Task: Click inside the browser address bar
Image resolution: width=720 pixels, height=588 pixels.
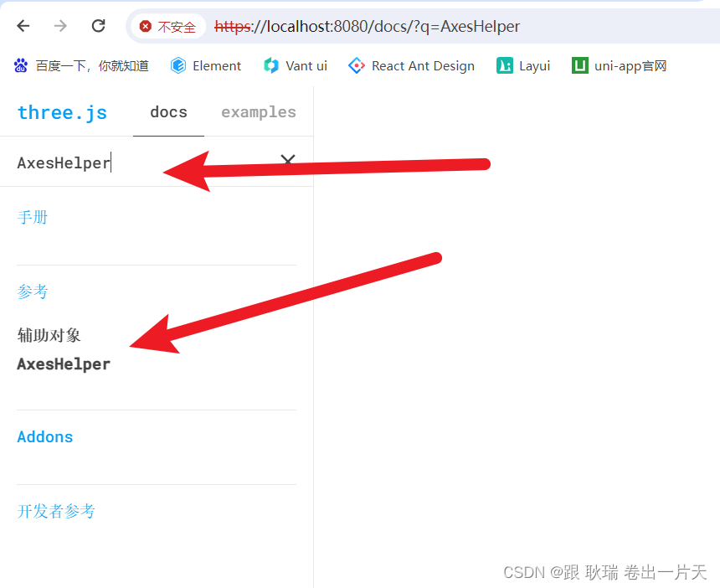Action: tap(419, 26)
